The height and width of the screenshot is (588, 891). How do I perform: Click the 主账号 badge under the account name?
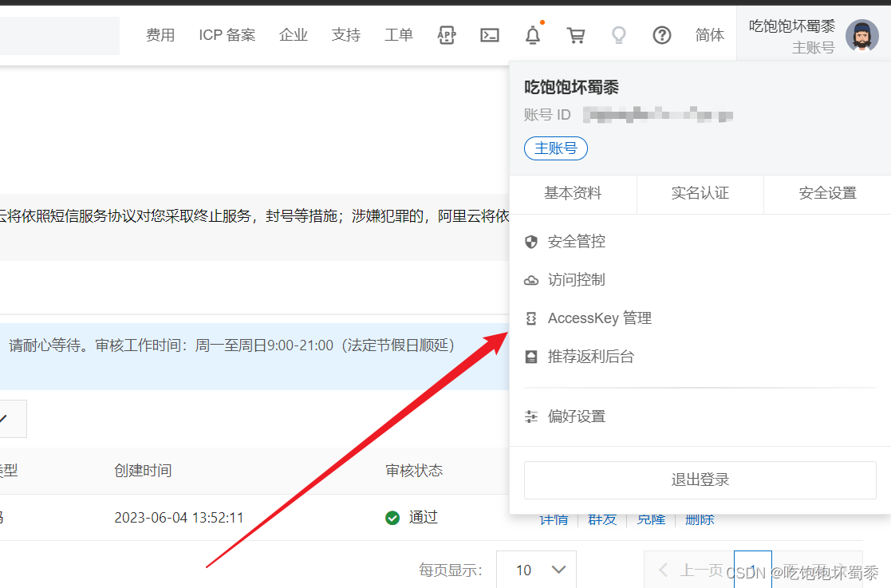555,148
